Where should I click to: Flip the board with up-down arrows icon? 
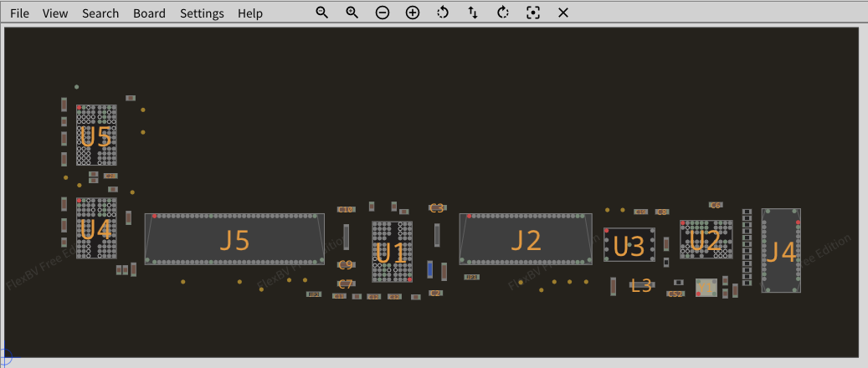473,13
